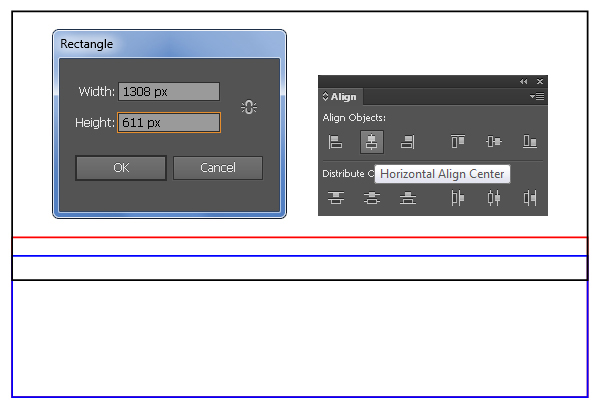Click Horizontal Align Left icon

335,142
